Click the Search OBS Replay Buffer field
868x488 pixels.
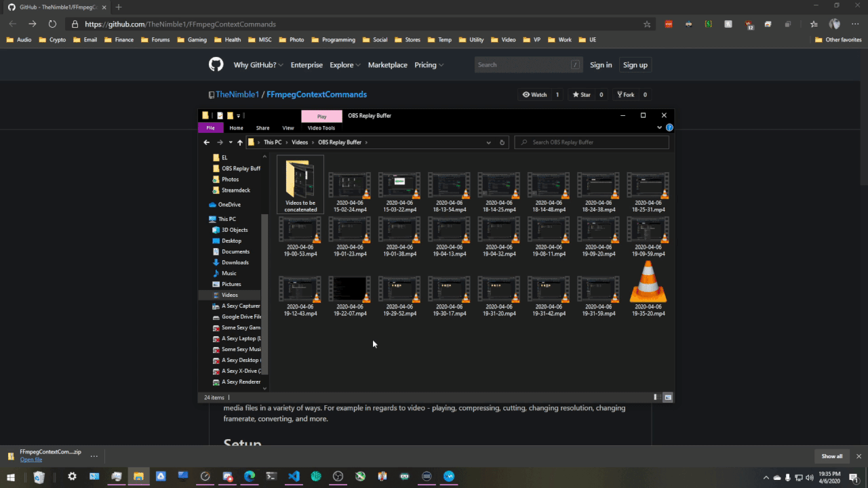tap(591, 142)
